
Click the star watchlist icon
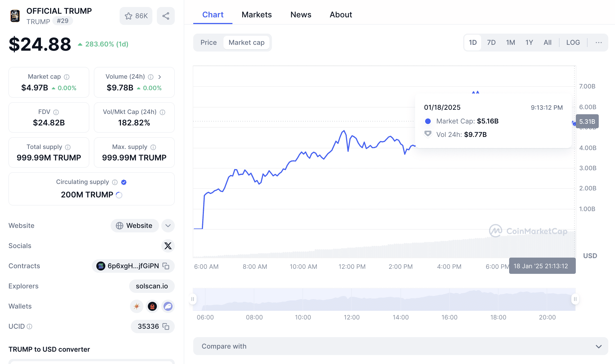(x=129, y=16)
